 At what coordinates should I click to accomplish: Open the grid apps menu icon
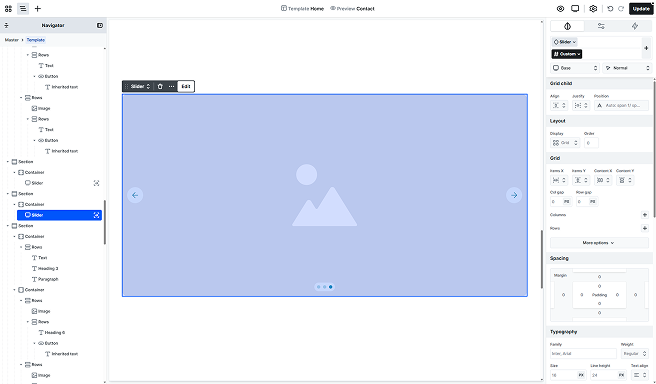pos(8,8)
